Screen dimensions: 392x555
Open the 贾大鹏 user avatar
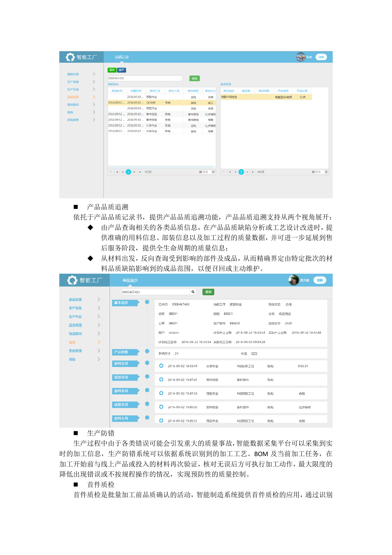(x=294, y=280)
